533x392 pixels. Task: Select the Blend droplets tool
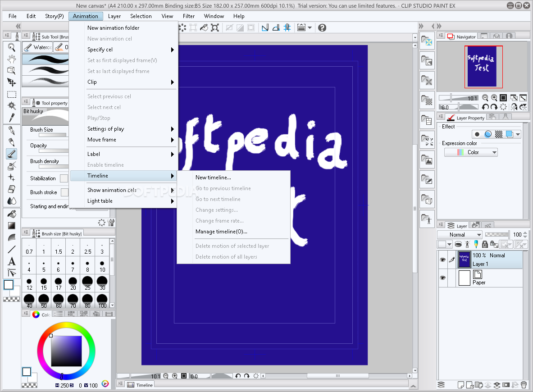12,201
